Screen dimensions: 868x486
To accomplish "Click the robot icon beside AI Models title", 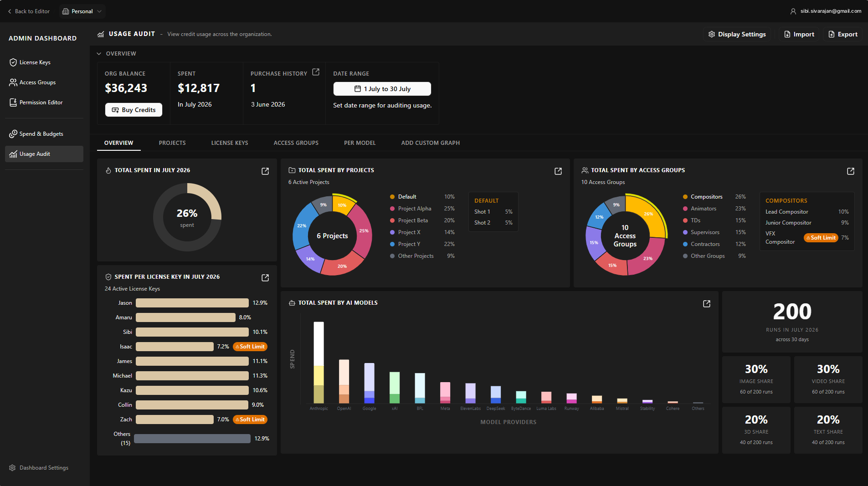I will tap(292, 303).
